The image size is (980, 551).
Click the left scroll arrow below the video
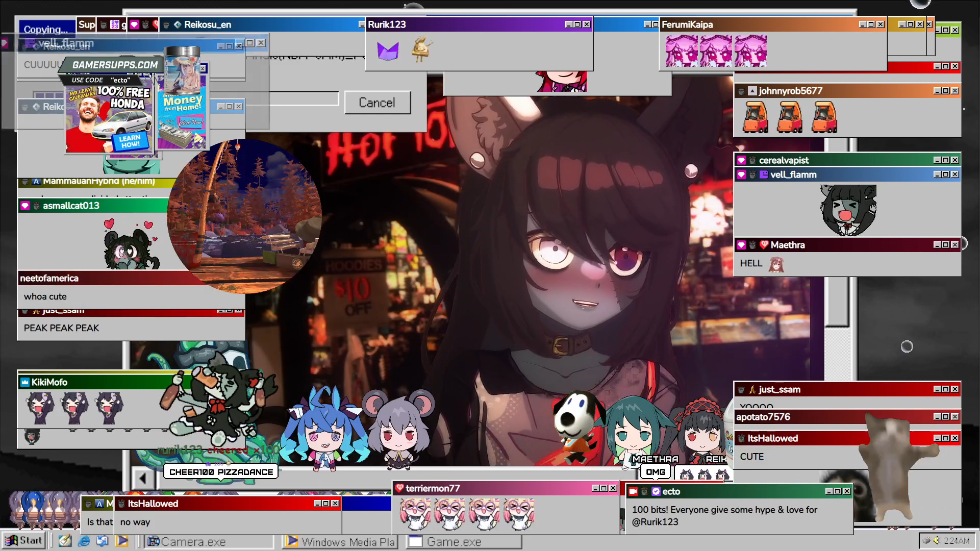pos(143,479)
